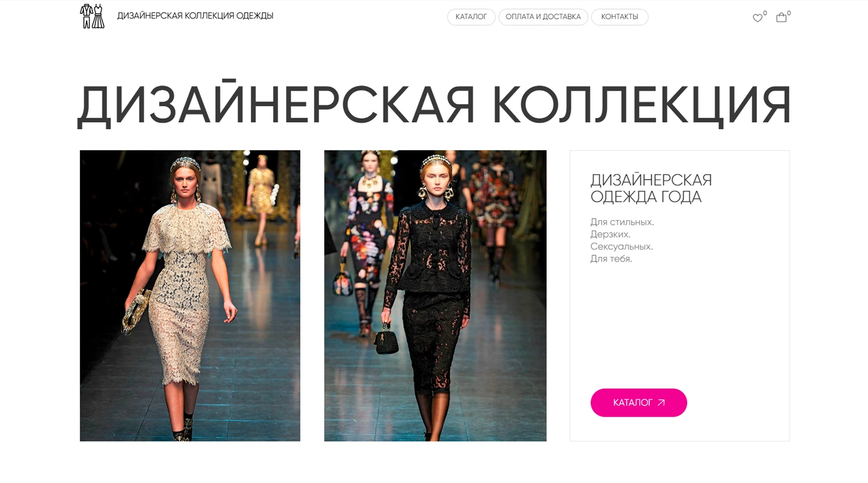
Task: Open the Оплата и доставка menu item
Action: (543, 17)
